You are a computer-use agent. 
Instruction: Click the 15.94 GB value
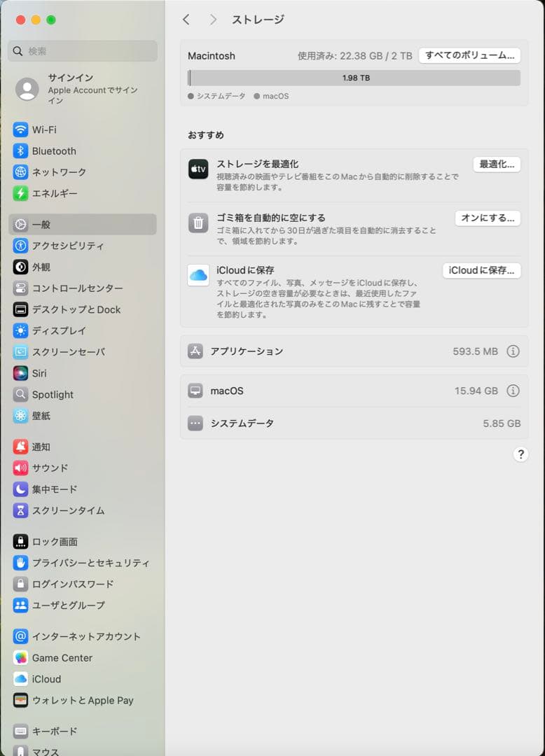(476, 391)
